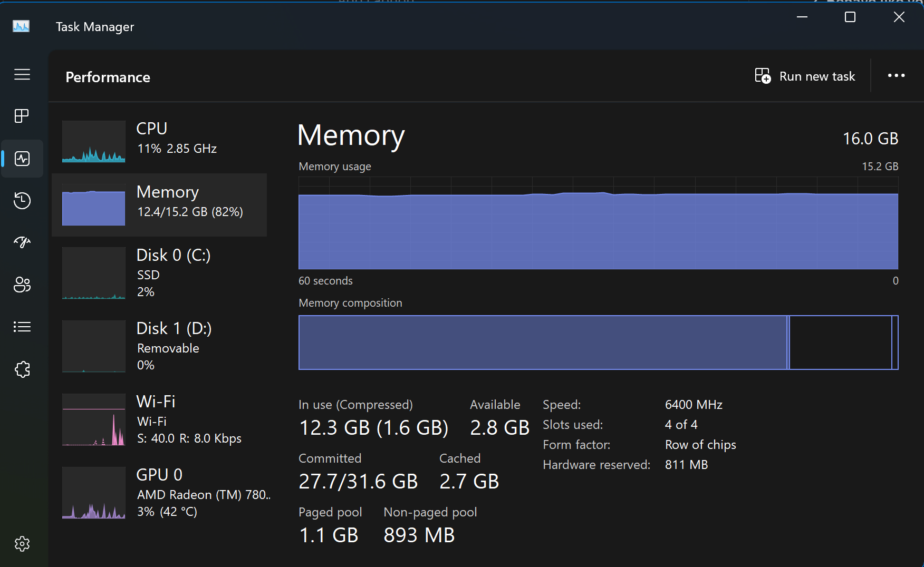Select Disk 1 (D:) Removable item
Screen dimensions: 924x567
pos(159,346)
